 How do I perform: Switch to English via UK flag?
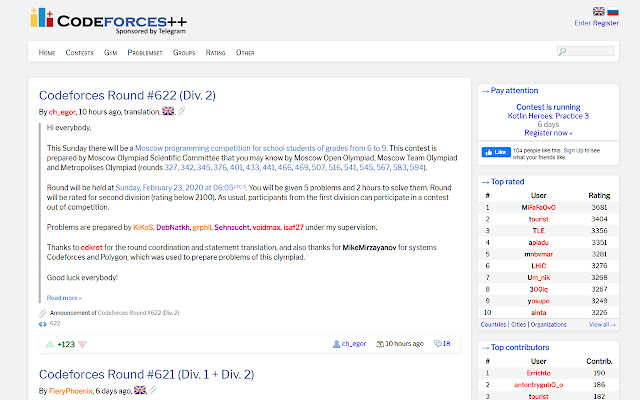click(599, 11)
